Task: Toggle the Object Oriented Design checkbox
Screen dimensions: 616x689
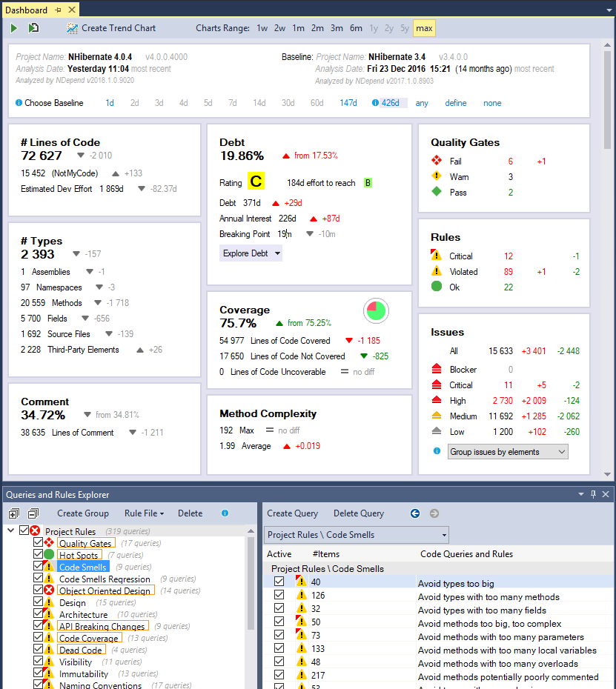Action: coord(39,590)
